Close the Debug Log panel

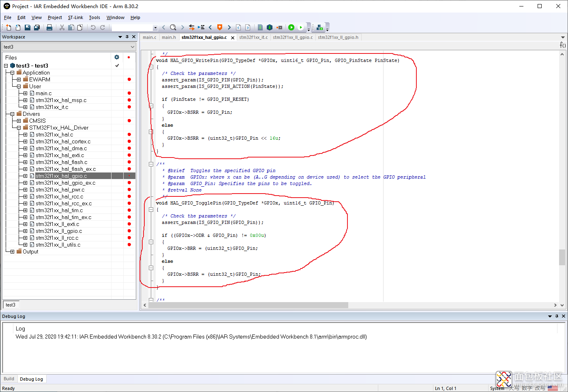(564, 316)
